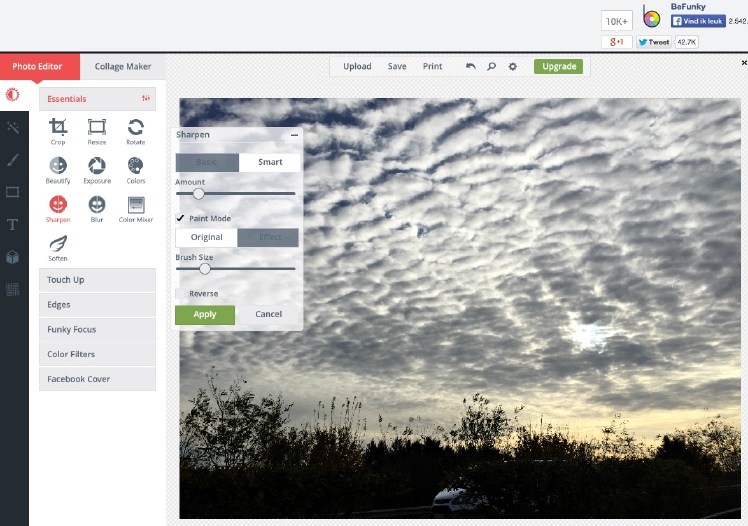The height and width of the screenshot is (526, 748).
Task: Click the 42.7K tweet count
Action: [x=687, y=42]
